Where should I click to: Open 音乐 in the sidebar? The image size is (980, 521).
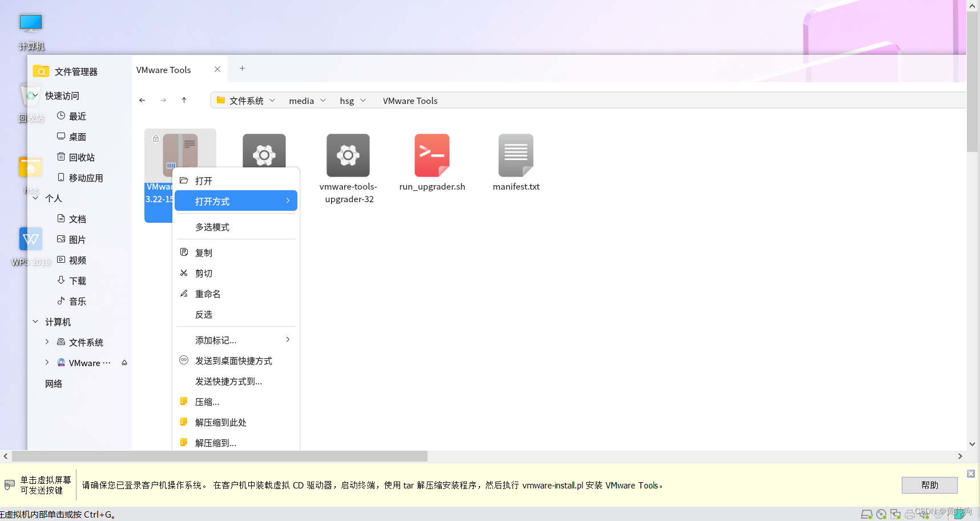[x=72, y=301]
